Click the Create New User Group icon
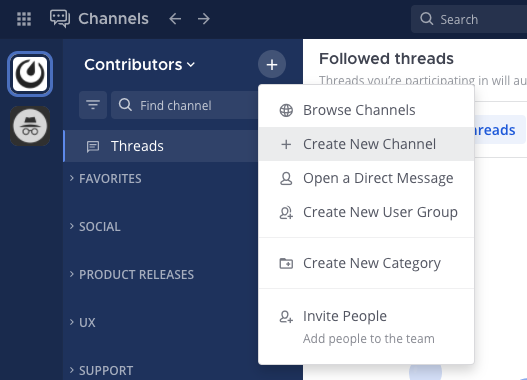527x380 pixels. click(x=286, y=213)
